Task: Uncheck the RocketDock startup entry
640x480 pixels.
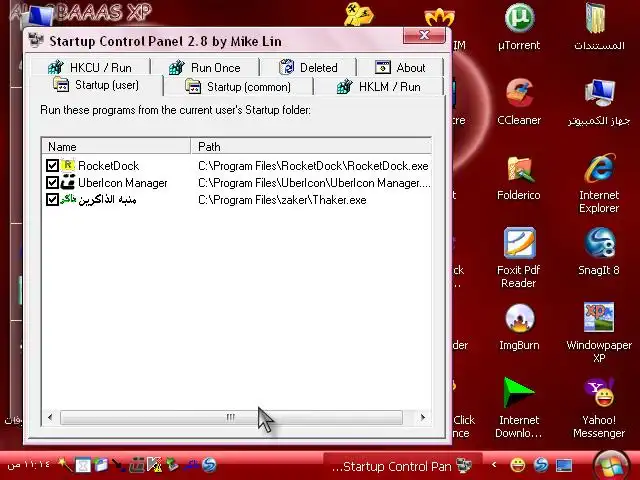Action: tap(52, 165)
